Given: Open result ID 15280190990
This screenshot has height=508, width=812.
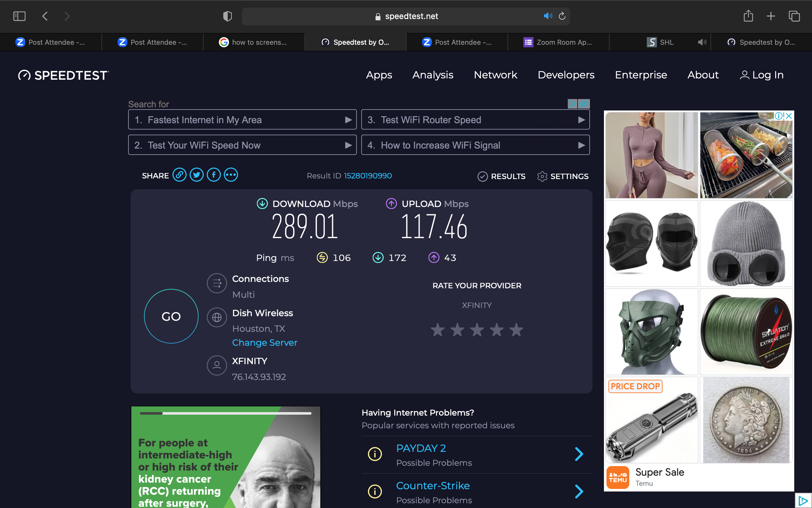Looking at the screenshot, I should (368, 176).
